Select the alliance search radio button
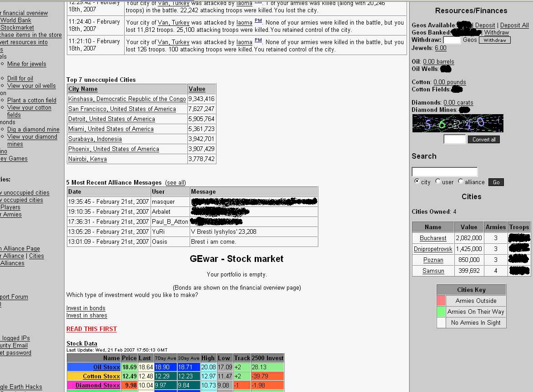This screenshot has height=392, width=533. [x=461, y=181]
